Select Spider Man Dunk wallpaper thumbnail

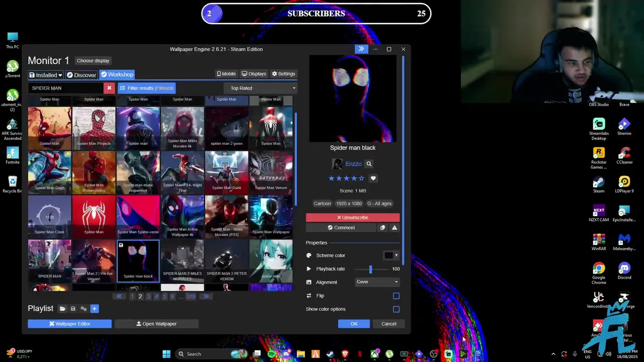tap(226, 172)
